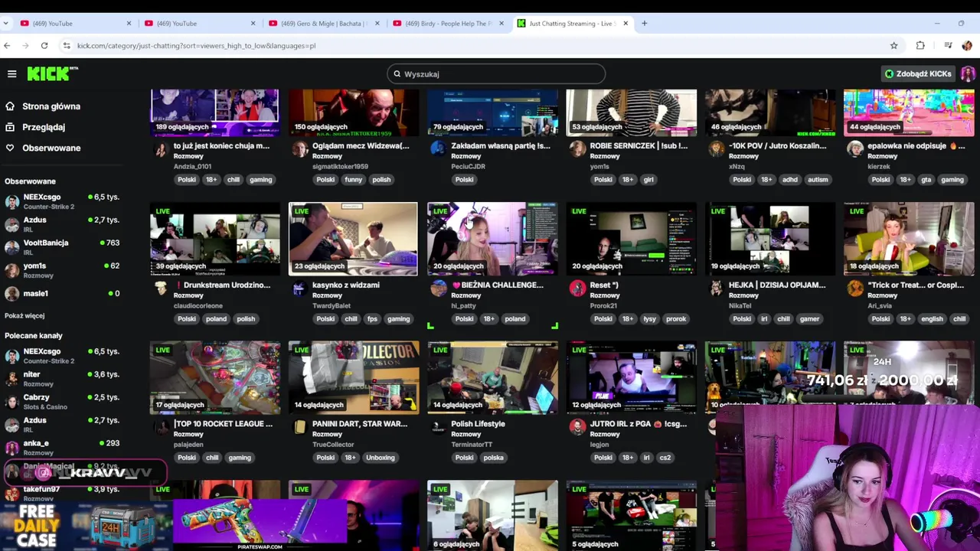Open the TOP 10 ROCKET LEAGUE thumbnail
This screenshot has width=980, height=551.
point(215,378)
